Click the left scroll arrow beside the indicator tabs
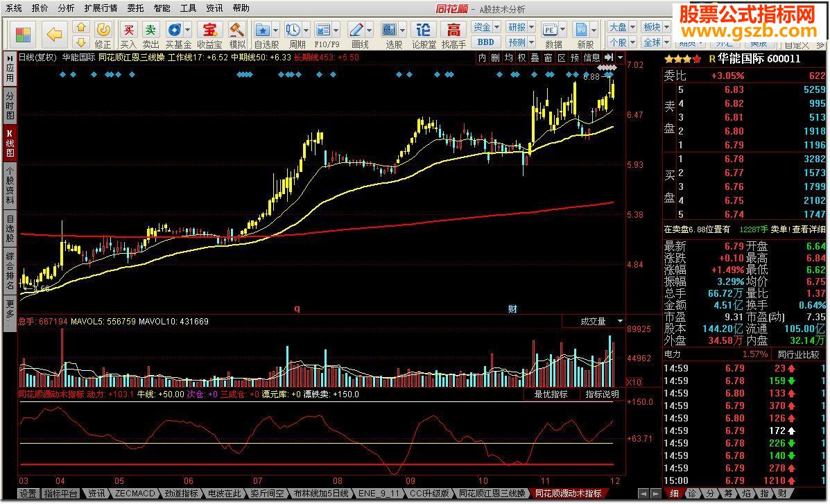This screenshot has height=504, width=830. point(643,494)
